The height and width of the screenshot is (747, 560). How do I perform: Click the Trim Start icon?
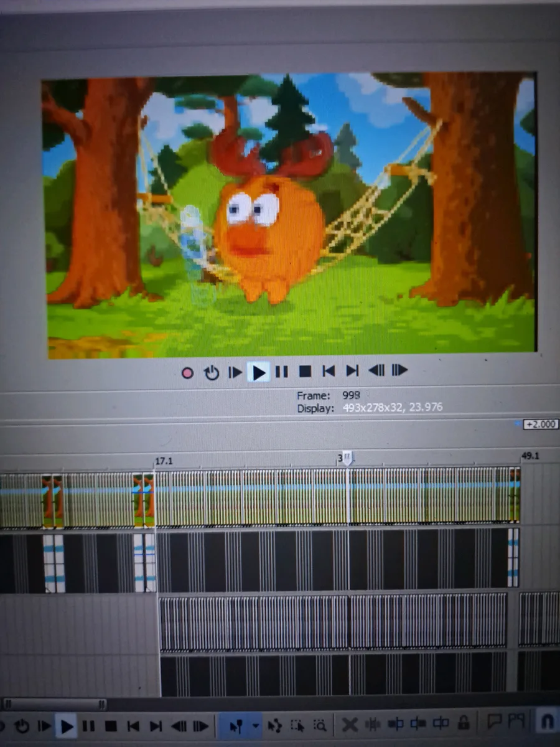pyautogui.click(x=396, y=723)
